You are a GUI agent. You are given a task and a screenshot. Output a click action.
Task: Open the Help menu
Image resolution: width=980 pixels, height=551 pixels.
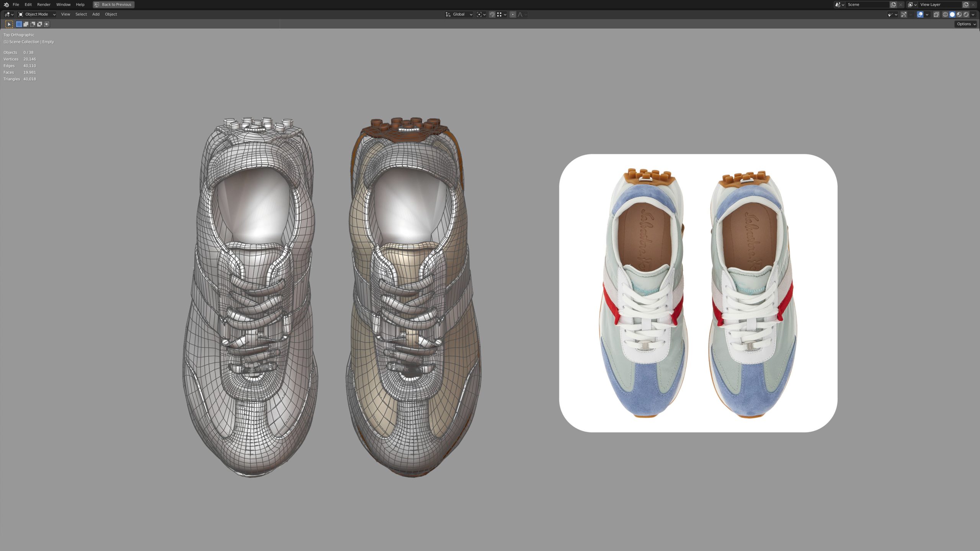[x=80, y=5]
